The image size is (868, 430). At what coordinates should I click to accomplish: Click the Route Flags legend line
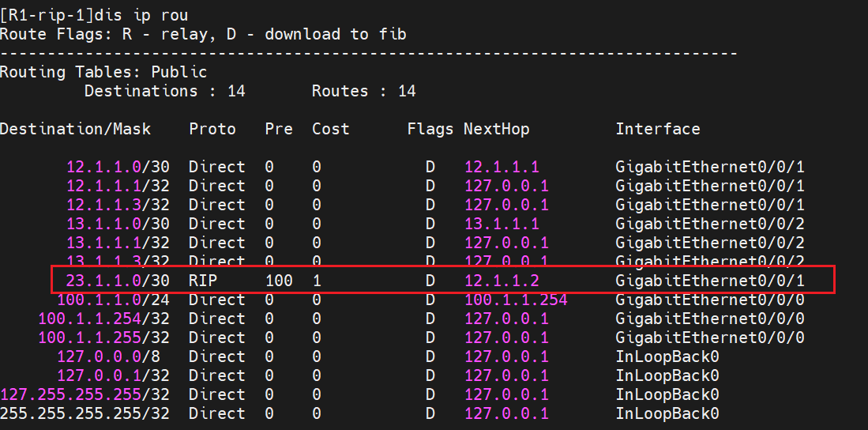(203, 34)
